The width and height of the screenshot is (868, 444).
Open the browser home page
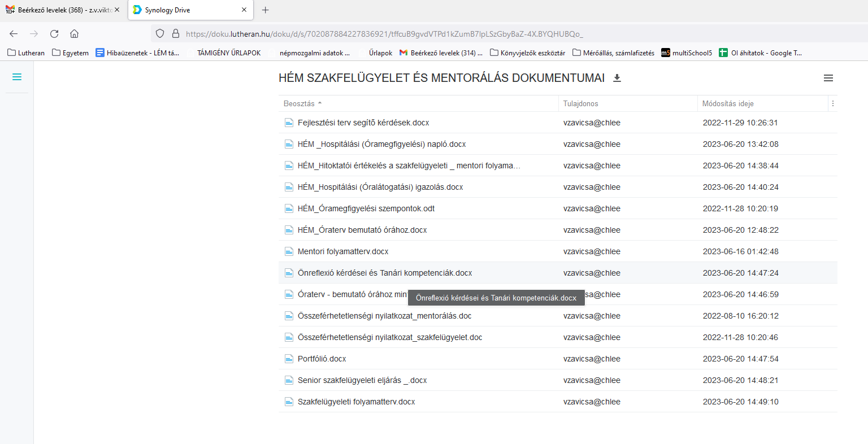click(x=75, y=33)
